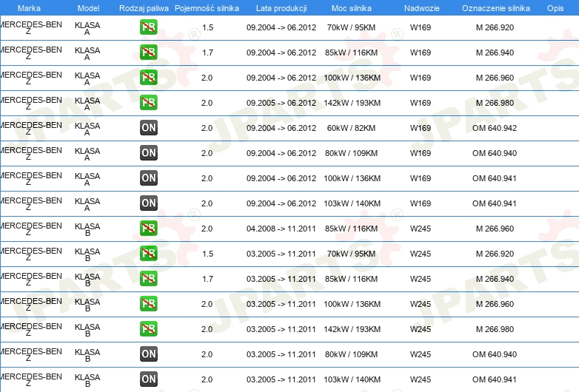Select KLASA B in the W245 M 266.980 row

tap(87, 330)
